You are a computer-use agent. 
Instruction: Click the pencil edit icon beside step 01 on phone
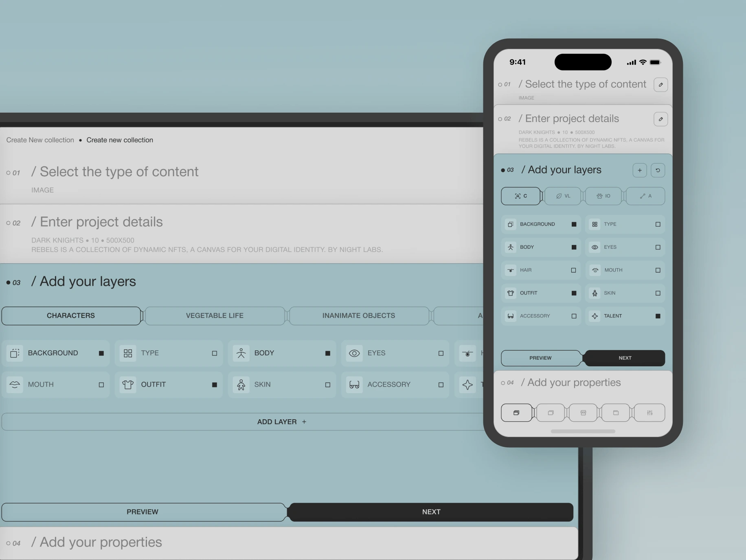click(x=661, y=85)
